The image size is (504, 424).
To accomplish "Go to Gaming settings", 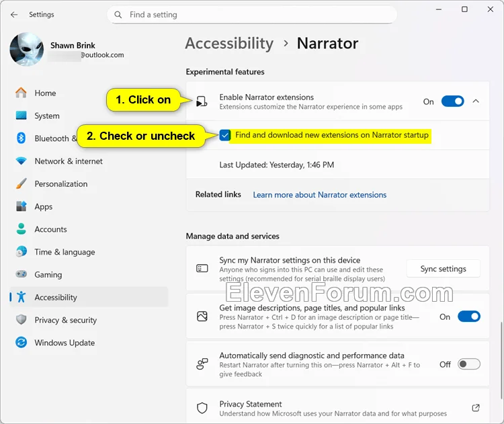I will [x=89, y=275].
